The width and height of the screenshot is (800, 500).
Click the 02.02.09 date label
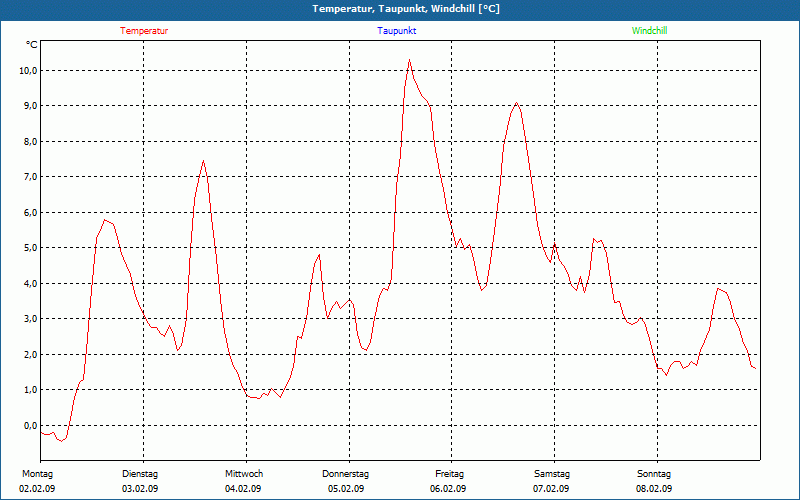coord(37,489)
